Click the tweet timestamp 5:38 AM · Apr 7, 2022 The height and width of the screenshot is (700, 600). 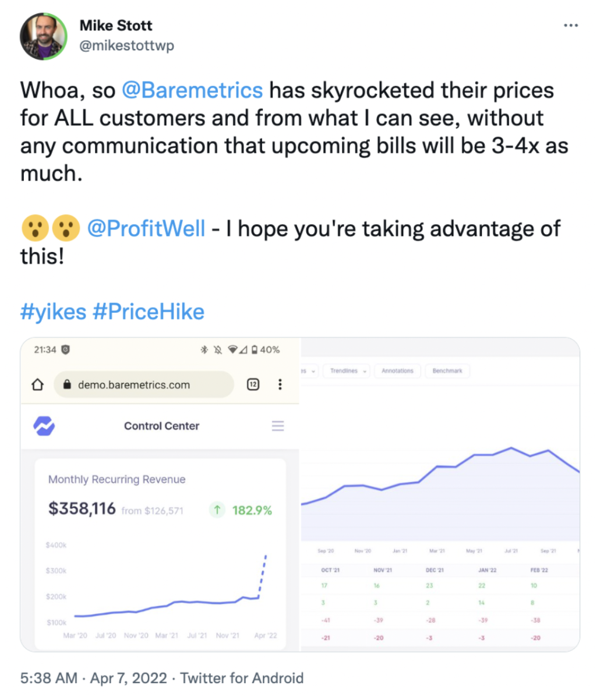pyautogui.click(x=94, y=678)
